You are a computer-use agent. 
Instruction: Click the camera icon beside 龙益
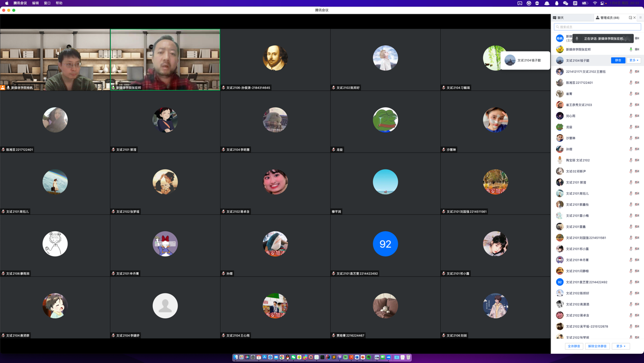pyautogui.click(x=637, y=127)
